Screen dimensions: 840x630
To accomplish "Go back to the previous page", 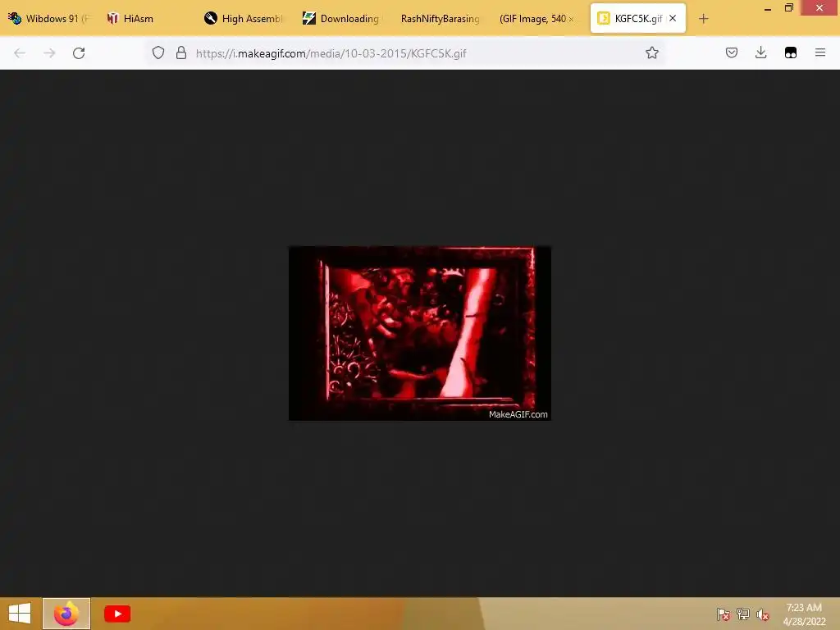I will 20,53.
